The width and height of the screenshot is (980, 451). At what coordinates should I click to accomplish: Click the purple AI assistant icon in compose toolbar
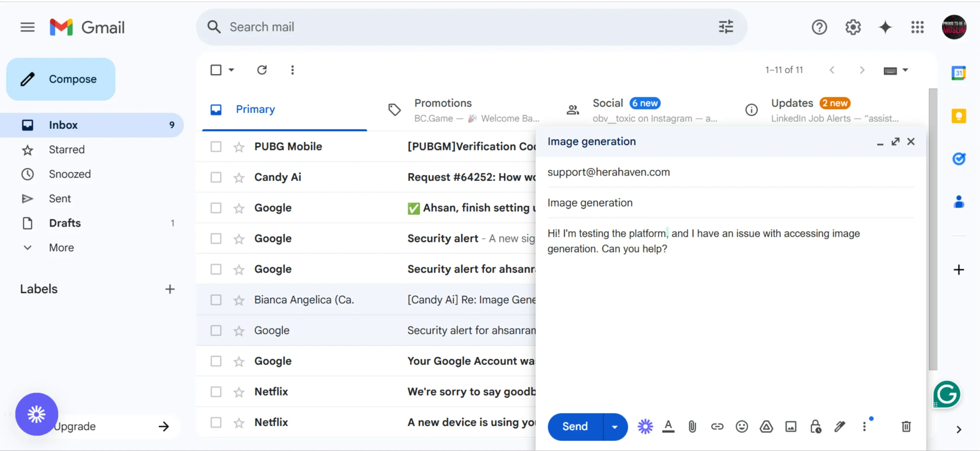coord(645,426)
